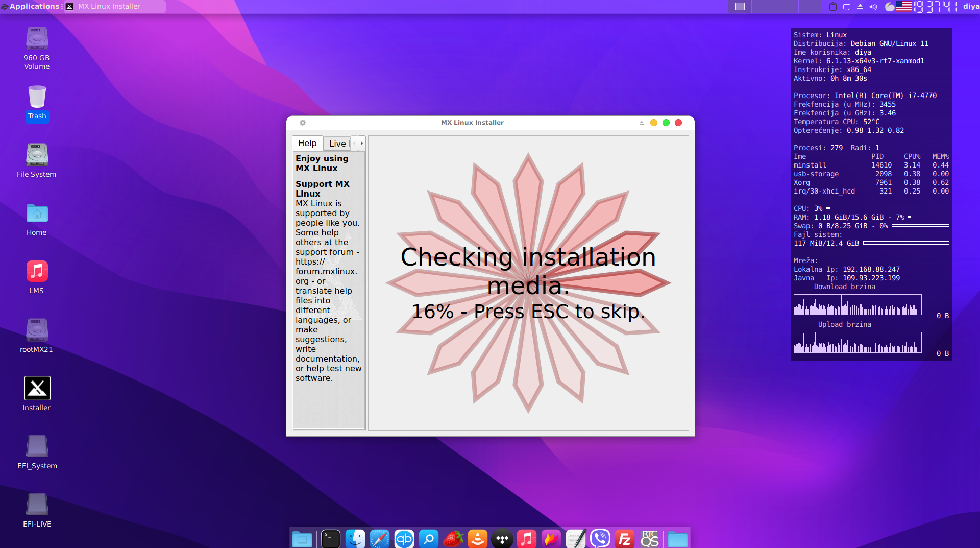Launch VLC media player from the dock

pos(478,539)
